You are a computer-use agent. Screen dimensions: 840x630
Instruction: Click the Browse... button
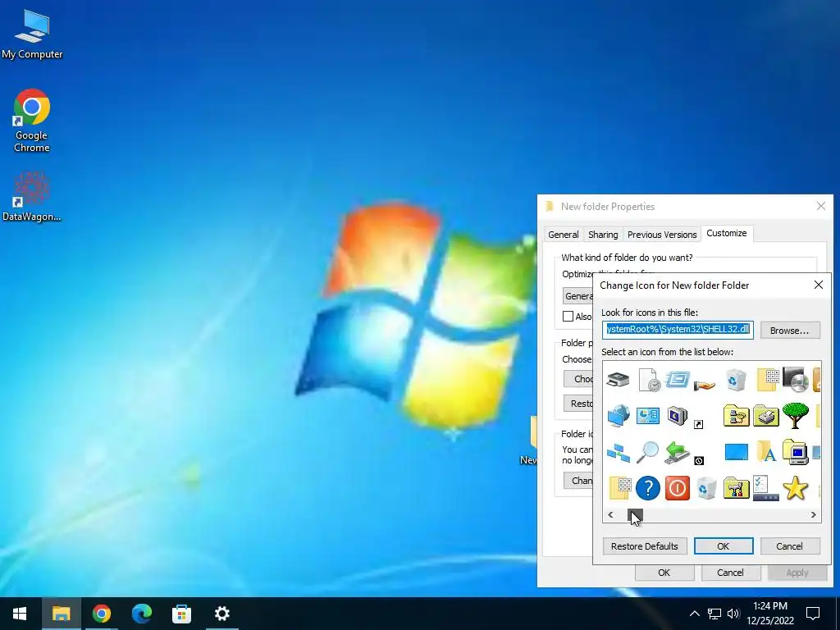coord(790,331)
